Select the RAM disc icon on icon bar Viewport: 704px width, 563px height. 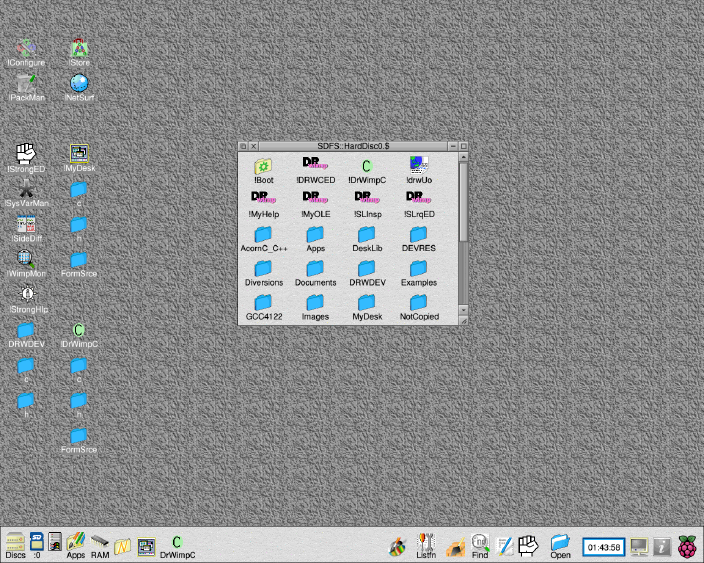click(100, 543)
